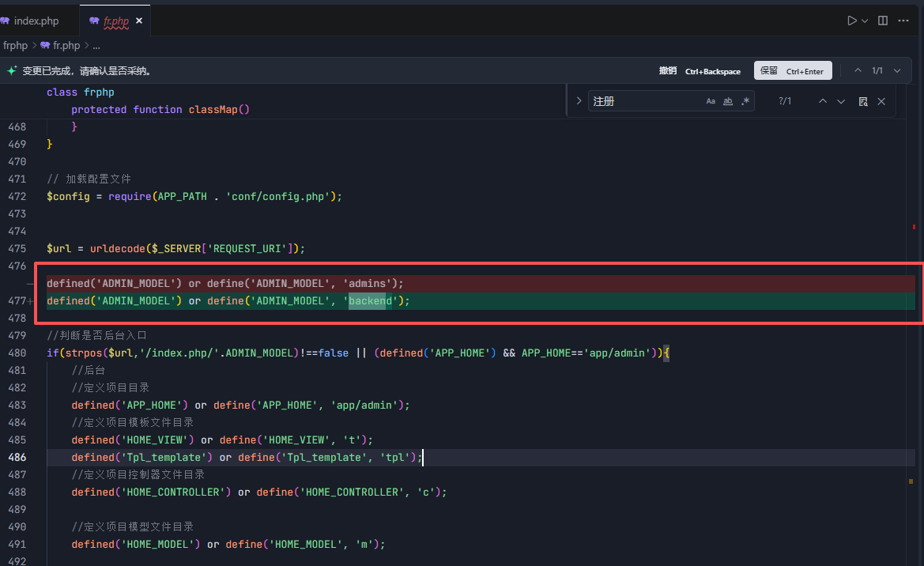Click the define 'APP_HOME' 'app/admin' line

click(240, 405)
